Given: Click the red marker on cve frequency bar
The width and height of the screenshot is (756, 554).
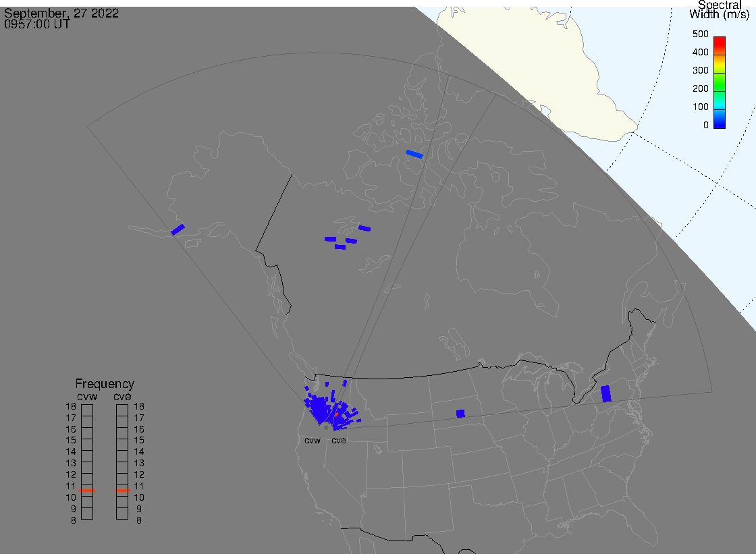Looking at the screenshot, I should (122, 491).
